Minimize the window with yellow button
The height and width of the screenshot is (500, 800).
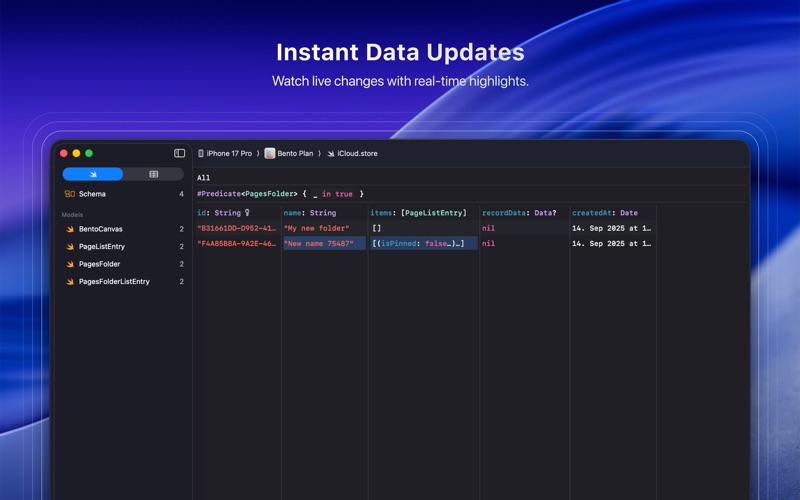(x=76, y=153)
